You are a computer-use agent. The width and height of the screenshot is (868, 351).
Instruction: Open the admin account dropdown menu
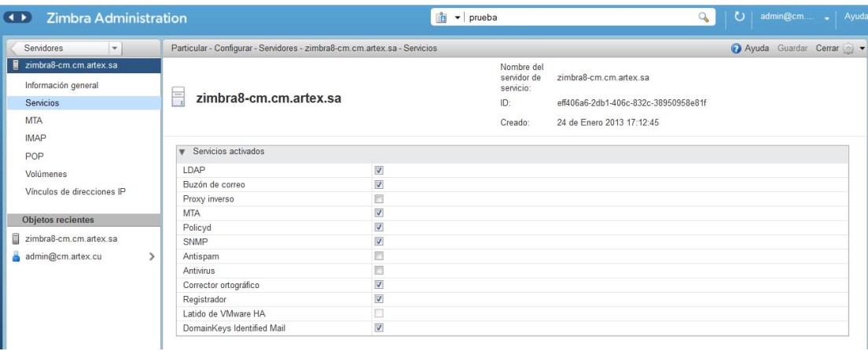click(826, 17)
